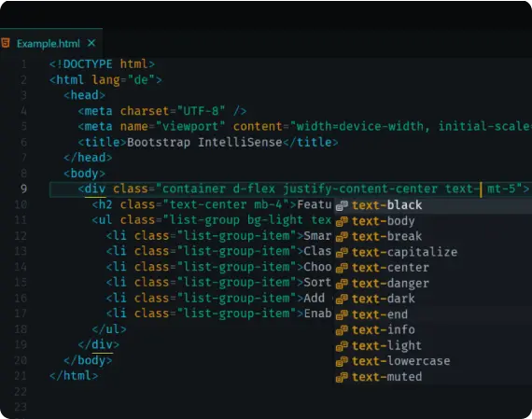Choose the text-end suggestion

pos(433,314)
